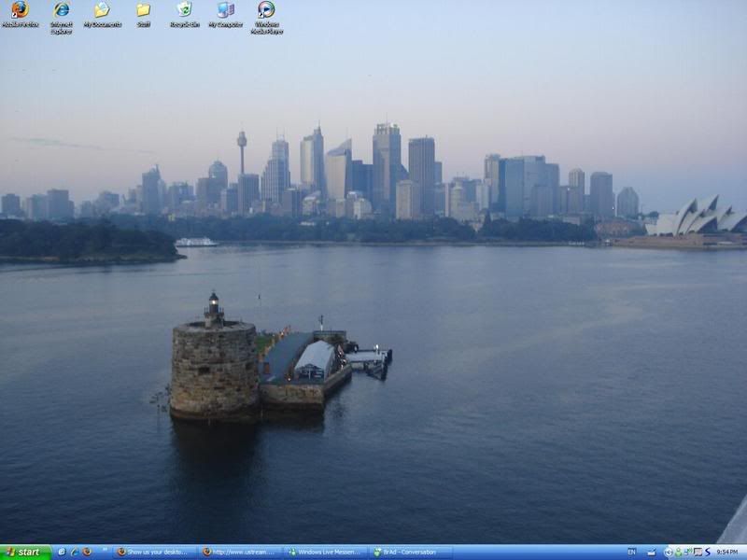747x560 pixels.
Task: Switch to the Windows Live Messenger taskbar button
Action: 326,553
